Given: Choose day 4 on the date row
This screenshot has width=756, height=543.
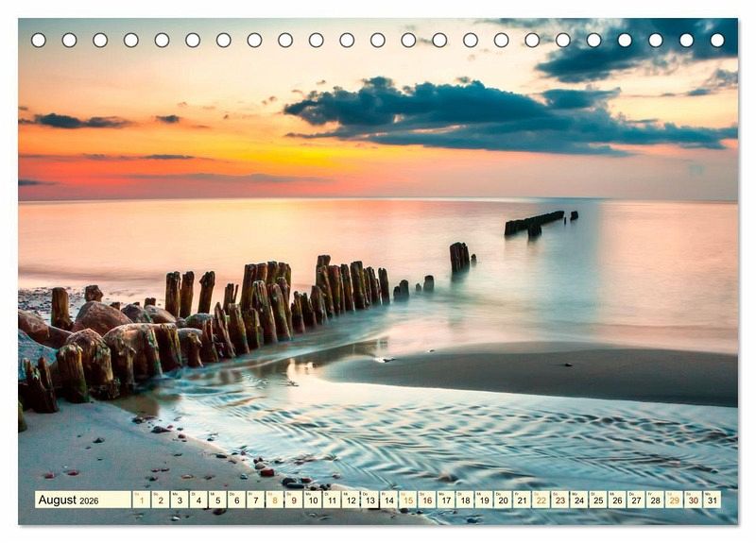Looking at the screenshot, I should point(198,500).
